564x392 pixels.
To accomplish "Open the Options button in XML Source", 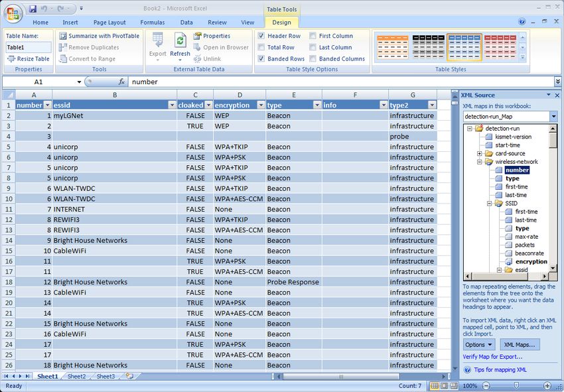I will (479, 344).
